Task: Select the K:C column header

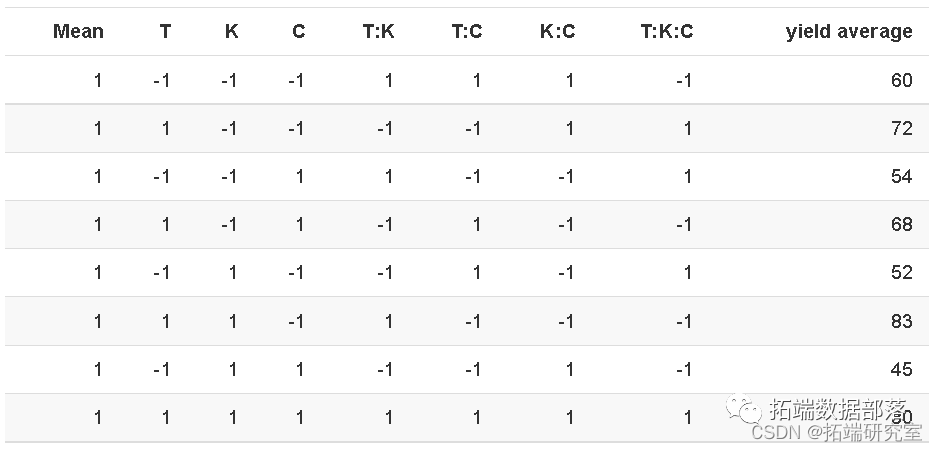Action: point(557,32)
